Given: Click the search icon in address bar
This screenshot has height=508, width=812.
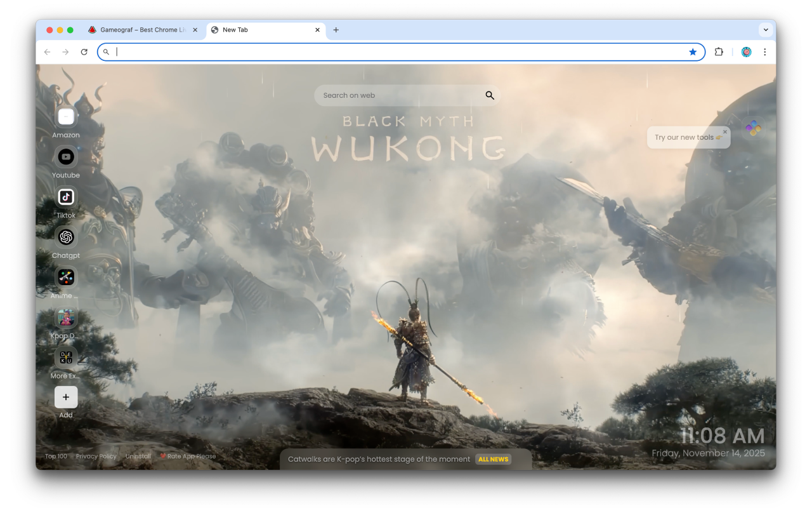Looking at the screenshot, I should pyautogui.click(x=106, y=52).
